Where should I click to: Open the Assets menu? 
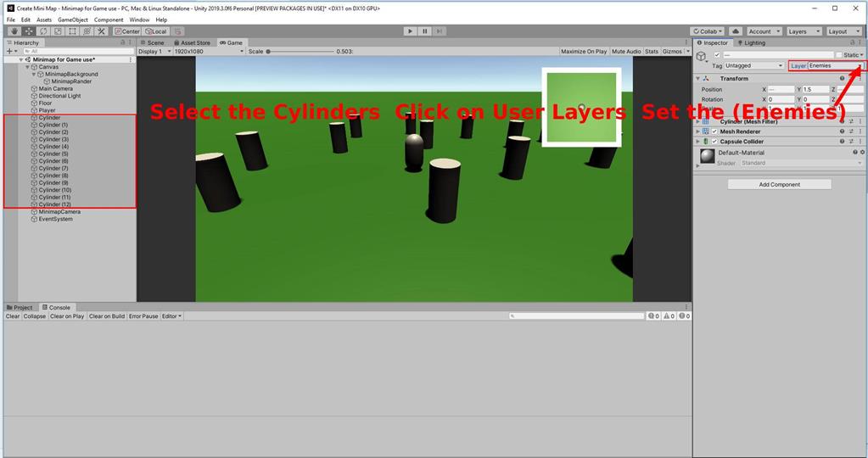click(44, 20)
